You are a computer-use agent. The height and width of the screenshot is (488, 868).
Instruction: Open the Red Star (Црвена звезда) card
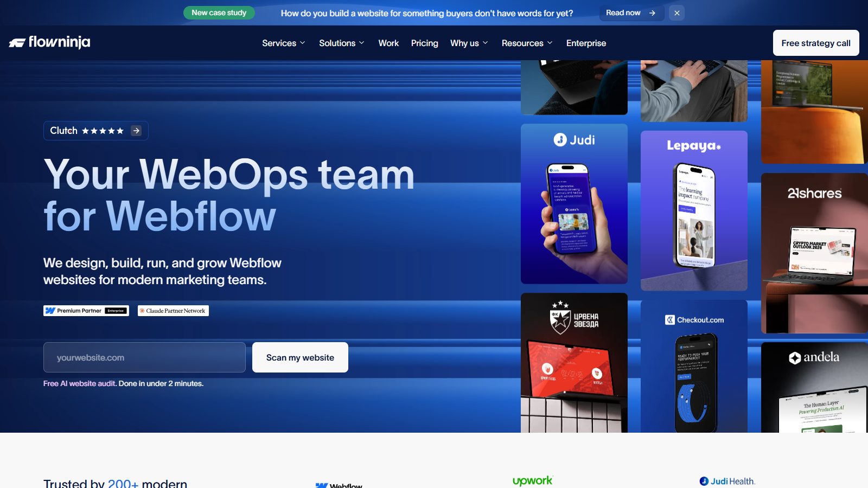[574, 363]
